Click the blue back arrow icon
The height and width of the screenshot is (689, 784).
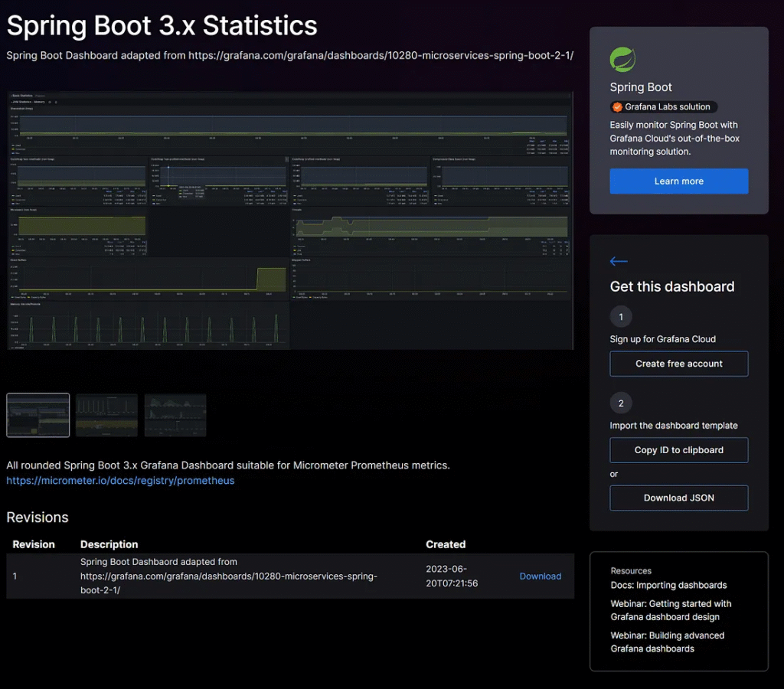coord(619,262)
